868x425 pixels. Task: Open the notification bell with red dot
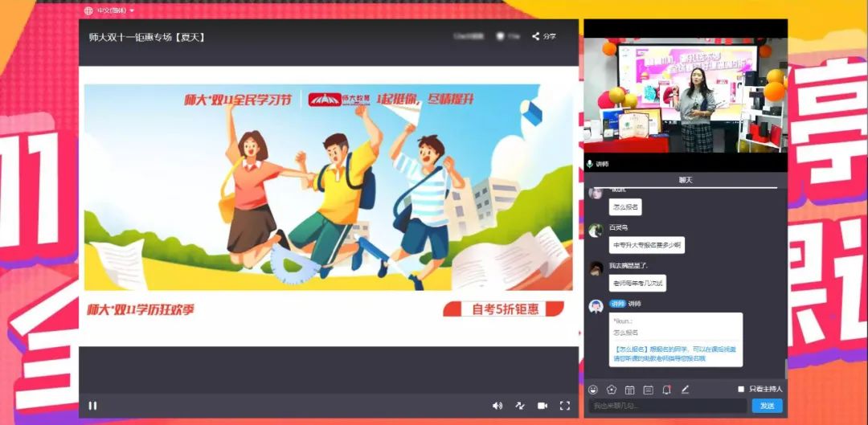666,390
